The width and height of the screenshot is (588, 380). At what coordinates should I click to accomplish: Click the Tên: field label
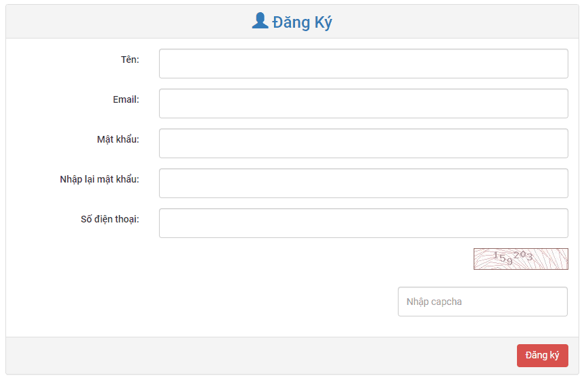pyautogui.click(x=130, y=60)
